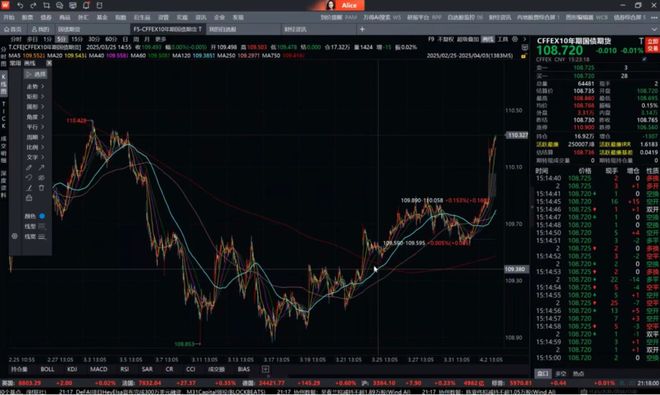The width and height of the screenshot is (660, 395).
Task: Click the red 立即交易 trade button
Action: tap(652, 45)
